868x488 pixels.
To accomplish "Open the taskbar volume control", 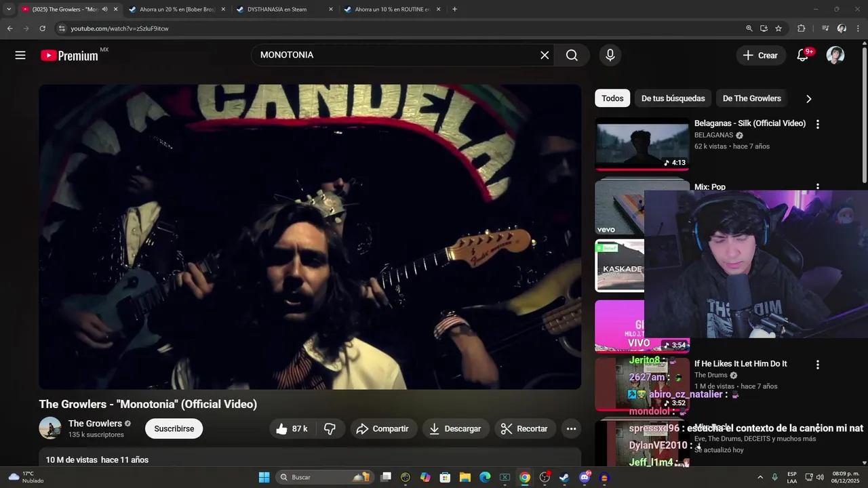I will pyautogui.click(x=819, y=477).
